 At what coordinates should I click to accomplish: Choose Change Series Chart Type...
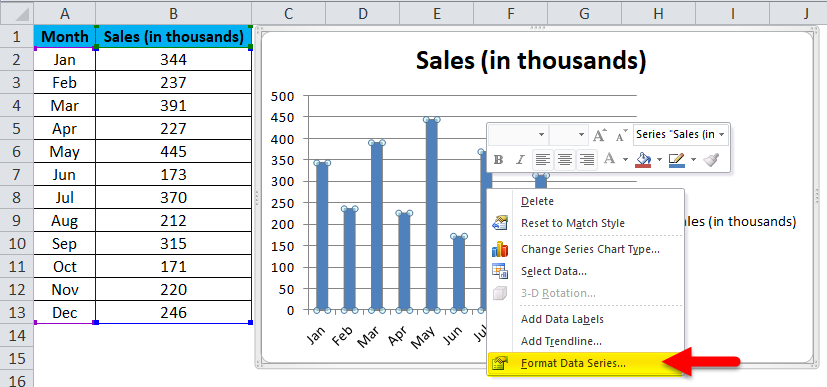(585, 249)
